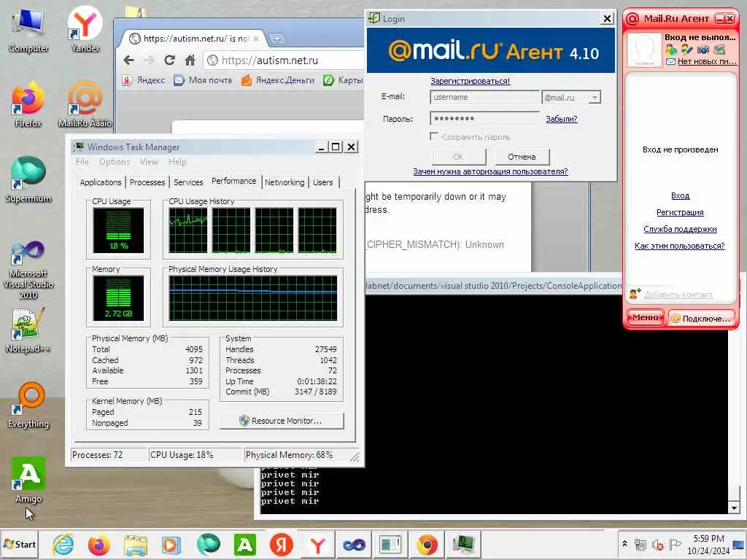
Task: Open the @mail.ru domain dropdown
Action: (x=595, y=98)
